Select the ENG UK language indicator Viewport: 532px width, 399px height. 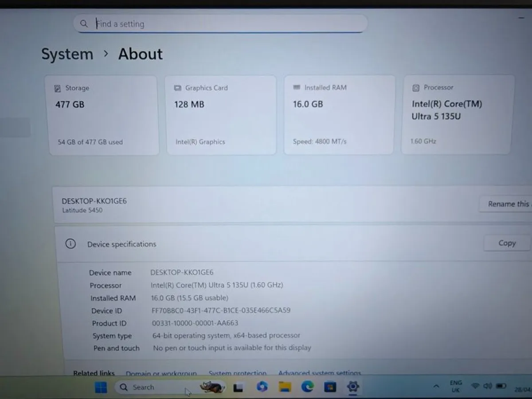point(456,386)
